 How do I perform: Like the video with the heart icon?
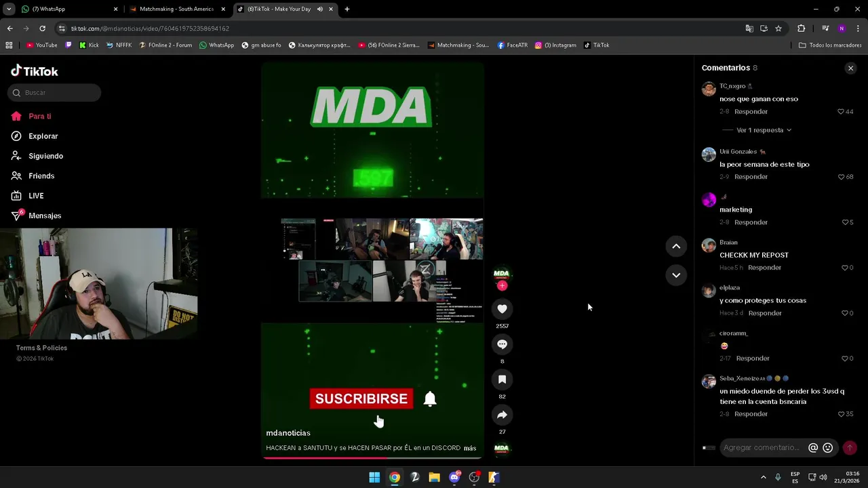click(502, 309)
